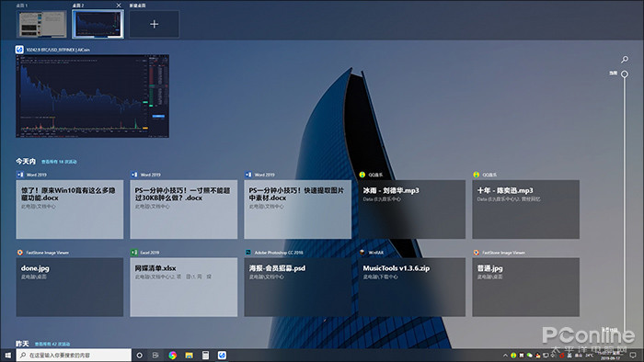Toggle the Task View button on taskbar
This screenshot has width=644, height=362.
tap(155, 355)
